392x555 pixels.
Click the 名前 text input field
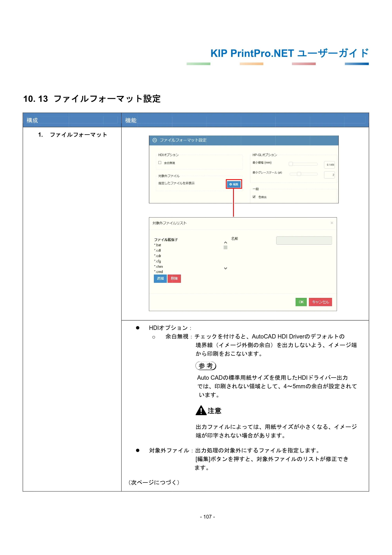click(x=304, y=240)
